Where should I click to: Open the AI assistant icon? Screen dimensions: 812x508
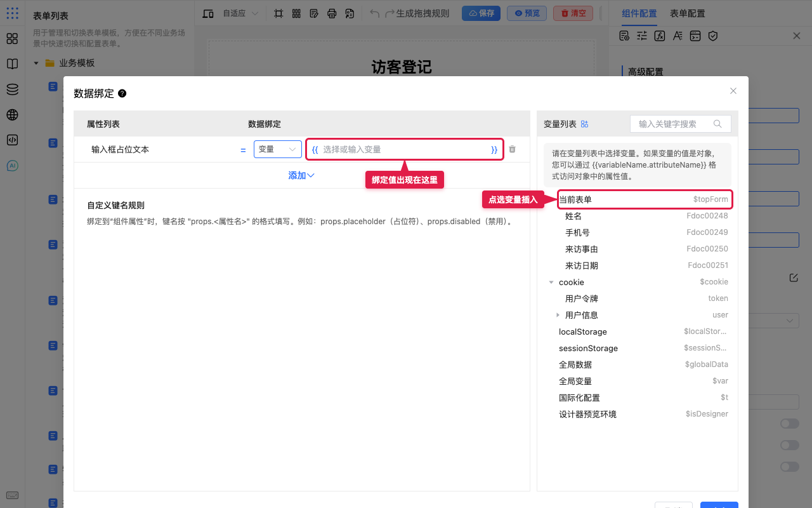point(12,166)
